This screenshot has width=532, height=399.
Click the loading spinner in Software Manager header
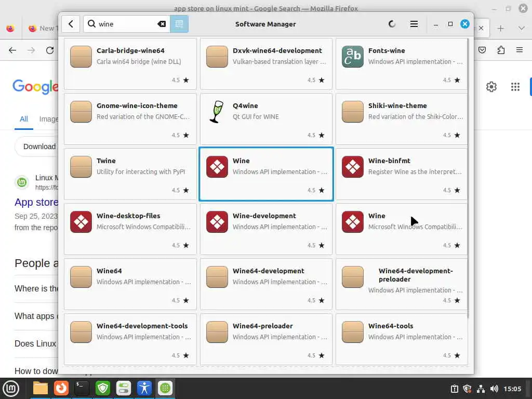click(392, 24)
